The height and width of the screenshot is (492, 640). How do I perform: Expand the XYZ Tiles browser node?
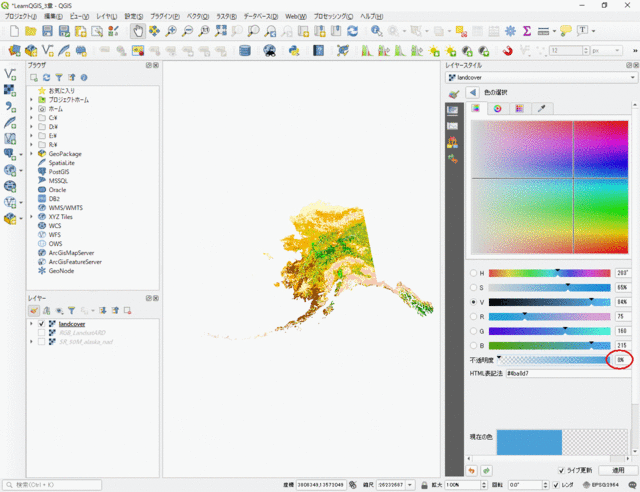point(31,217)
